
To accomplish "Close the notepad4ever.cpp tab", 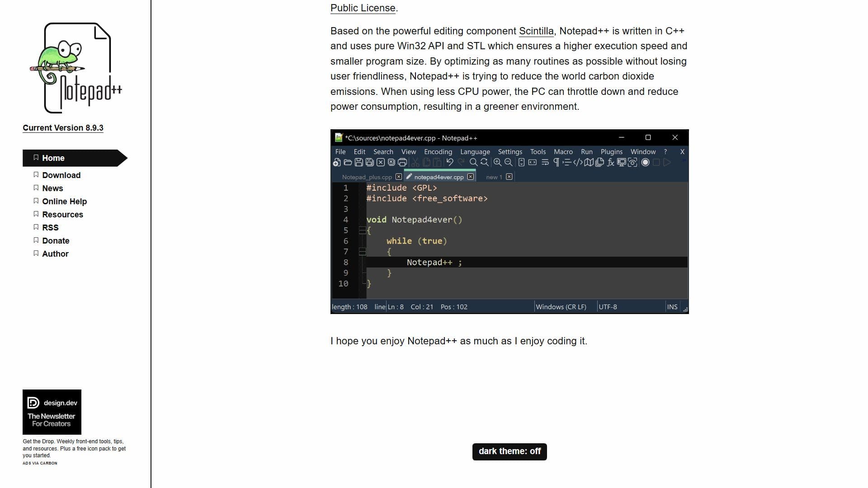I will pos(471,177).
